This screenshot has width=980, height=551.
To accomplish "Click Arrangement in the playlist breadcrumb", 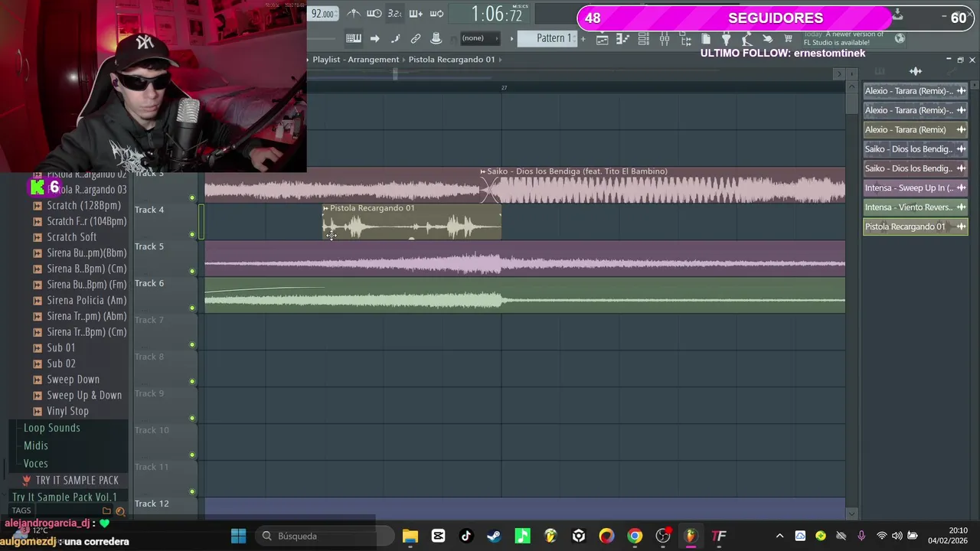I will pyautogui.click(x=375, y=59).
